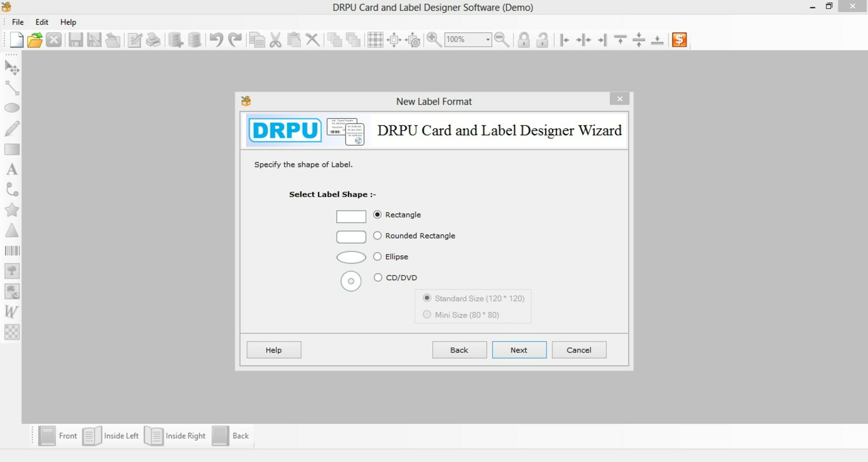
Task: Select the Triangle shape tool
Action: point(12,230)
